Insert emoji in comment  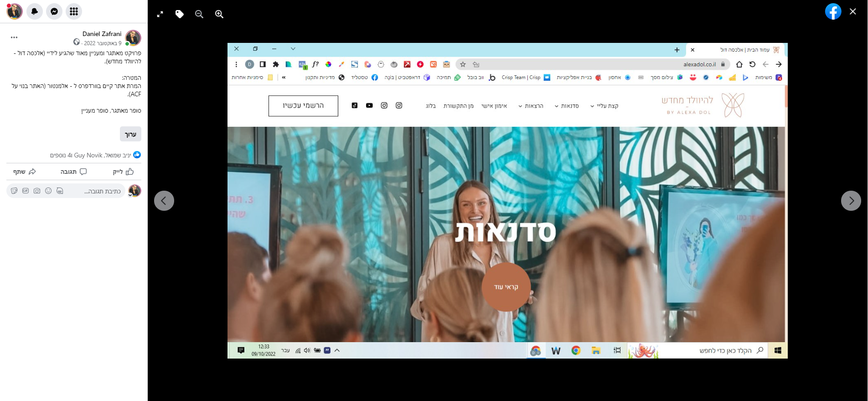coord(48,191)
